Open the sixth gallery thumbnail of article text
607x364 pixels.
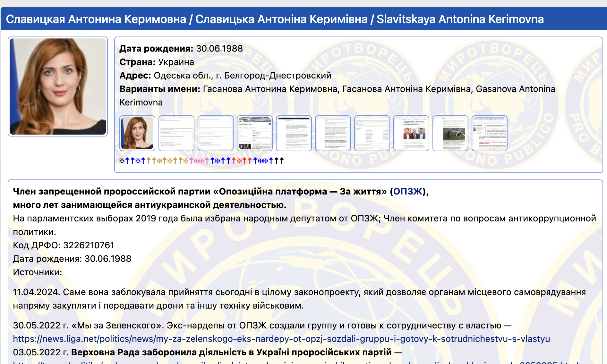(x=333, y=133)
